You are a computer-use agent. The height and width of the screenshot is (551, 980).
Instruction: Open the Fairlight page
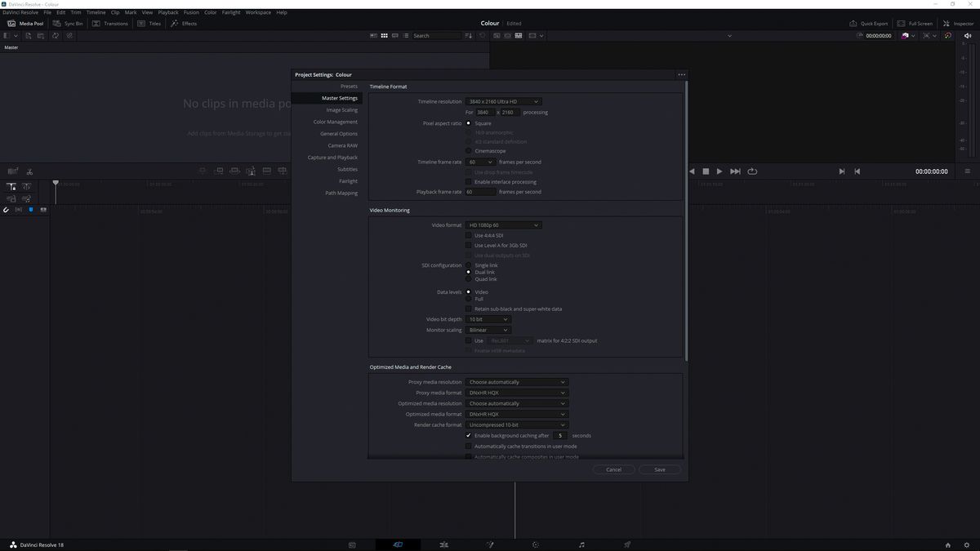click(x=581, y=544)
